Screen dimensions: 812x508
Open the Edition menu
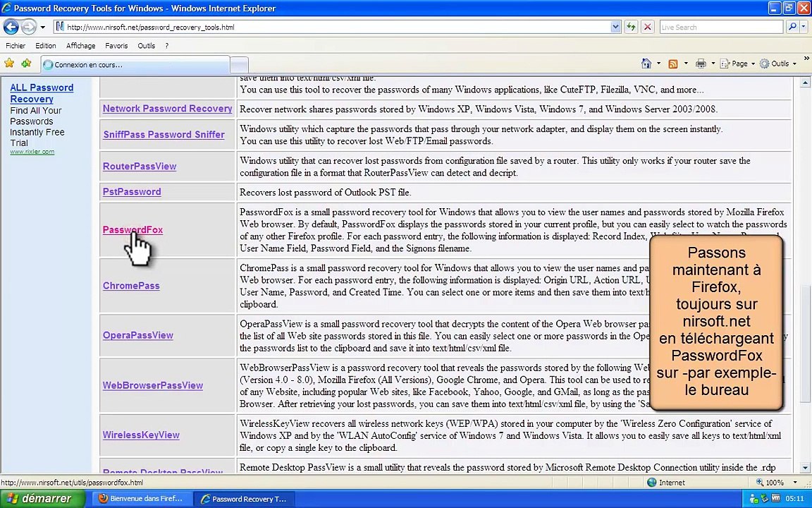click(46, 46)
